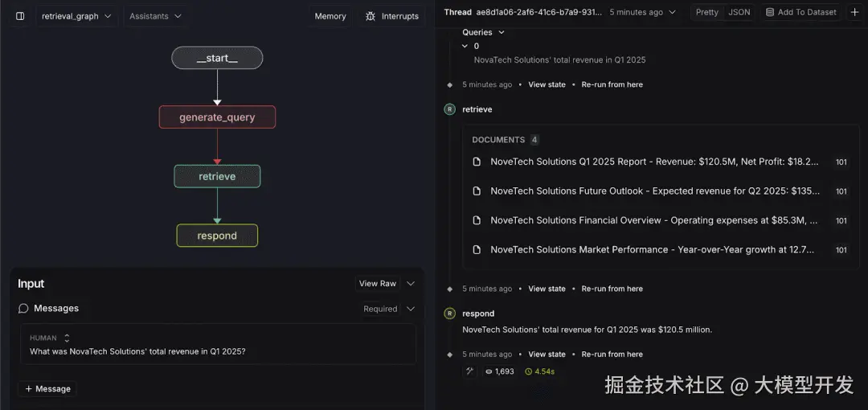
Task: Add a new Message
Action: click(47, 389)
